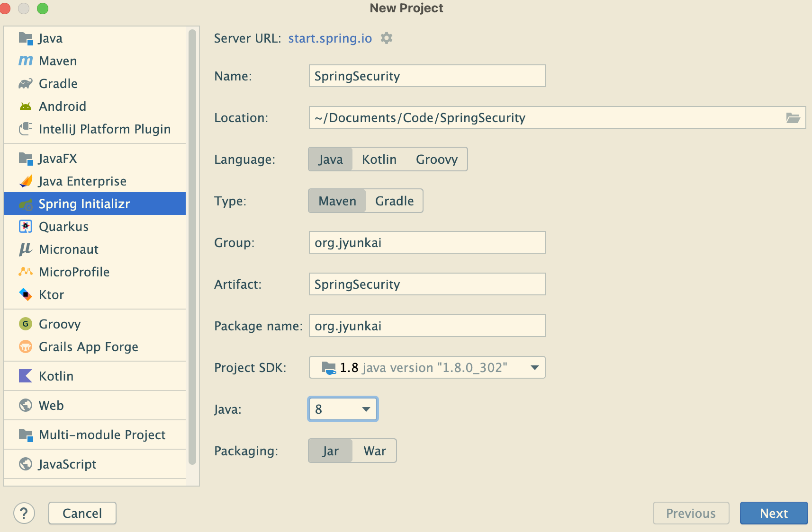Screen dimensions: 812x532
Task: Select Maven in the project list
Action: coord(95,61)
